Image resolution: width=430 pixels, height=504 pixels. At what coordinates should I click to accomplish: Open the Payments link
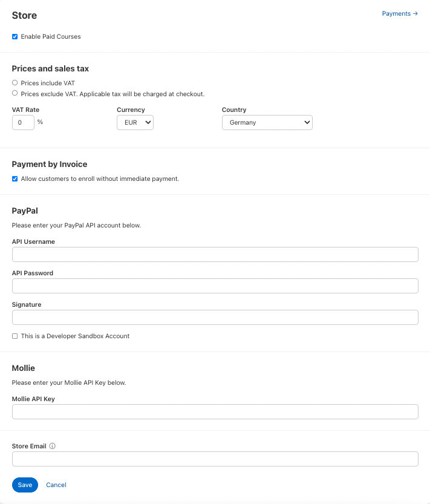pyautogui.click(x=400, y=14)
